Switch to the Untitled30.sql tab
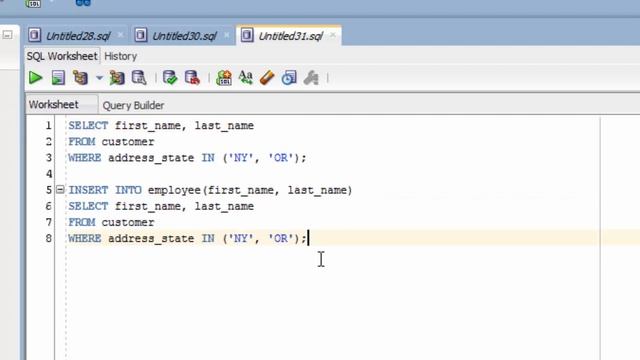 click(184, 36)
